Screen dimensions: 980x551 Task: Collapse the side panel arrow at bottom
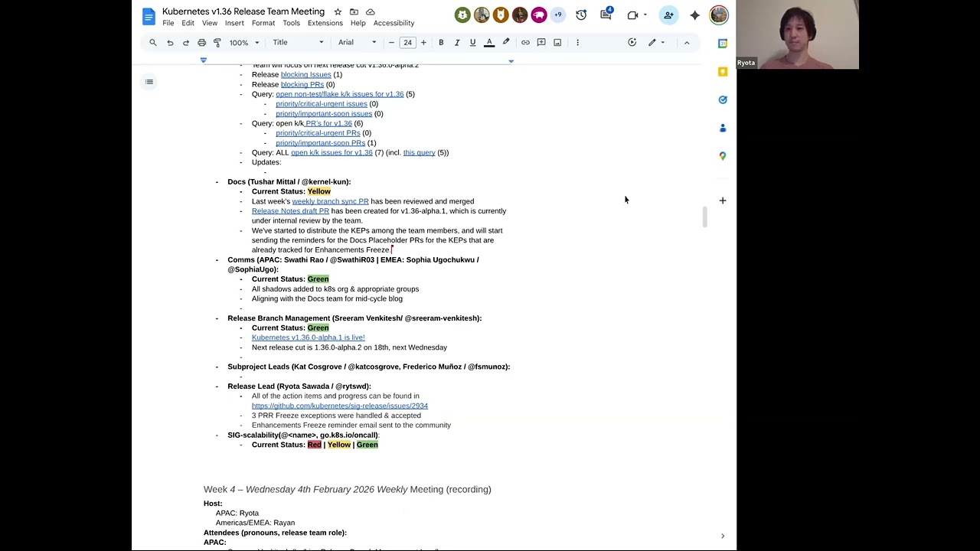723,536
